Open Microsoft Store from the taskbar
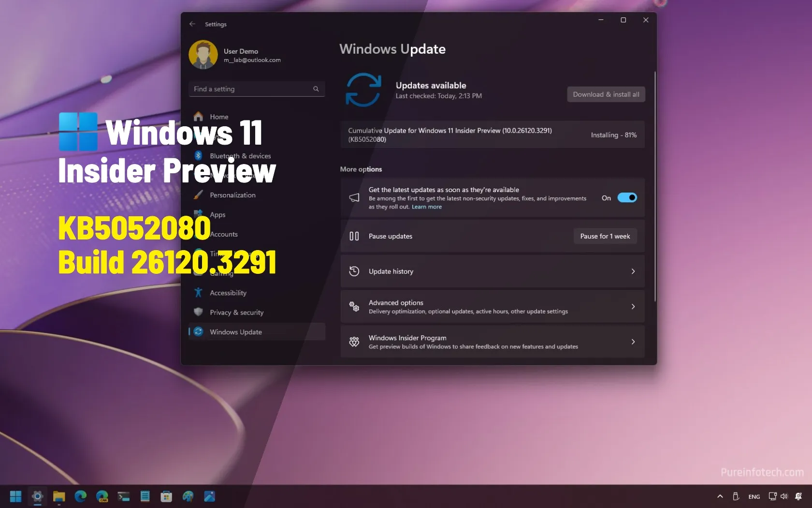 tap(166, 496)
